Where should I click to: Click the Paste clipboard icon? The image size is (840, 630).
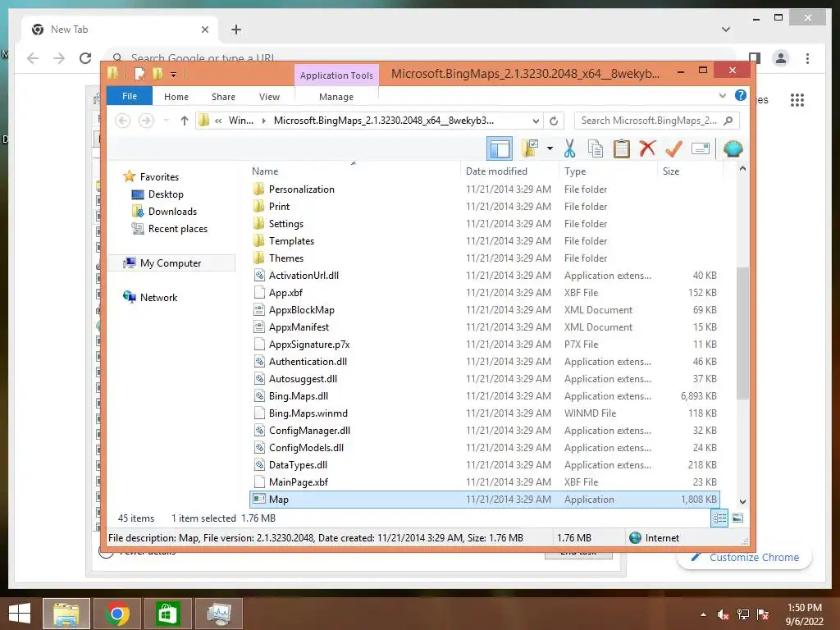pos(622,148)
